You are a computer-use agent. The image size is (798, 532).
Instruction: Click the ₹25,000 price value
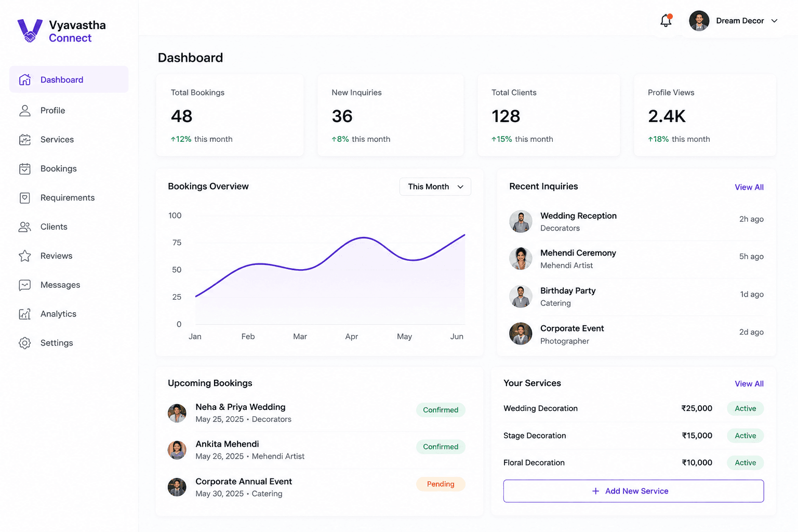(697, 408)
